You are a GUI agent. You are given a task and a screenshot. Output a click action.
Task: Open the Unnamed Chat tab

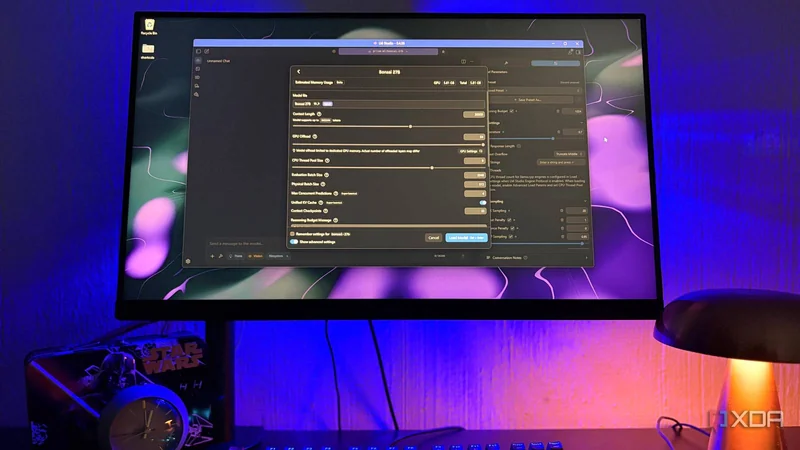click(x=218, y=61)
